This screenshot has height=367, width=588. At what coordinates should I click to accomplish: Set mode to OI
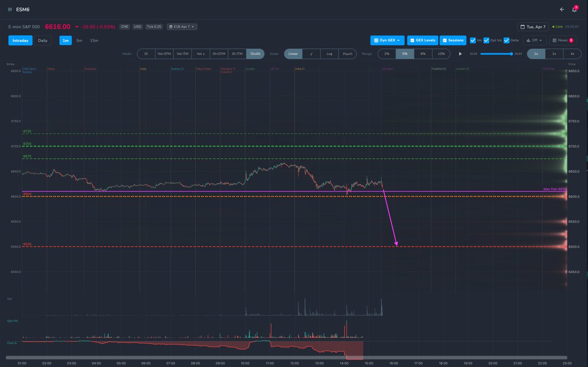146,54
